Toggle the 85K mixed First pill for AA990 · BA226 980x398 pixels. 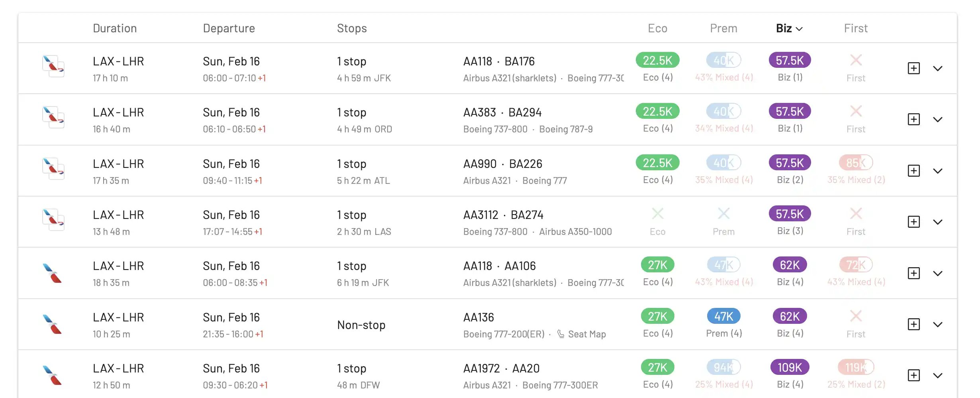coord(856,163)
